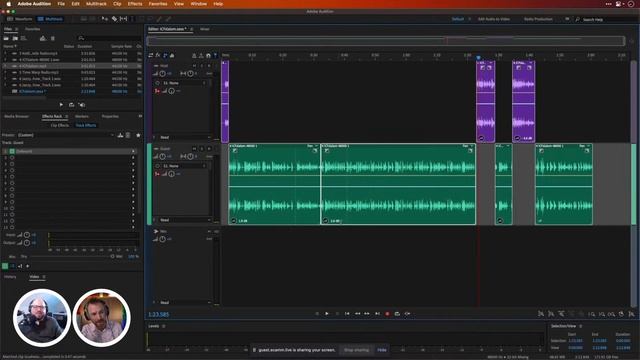Expand the workspace overflow chevron menu
The width and height of the screenshot is (640, 360).
point(567,19)
